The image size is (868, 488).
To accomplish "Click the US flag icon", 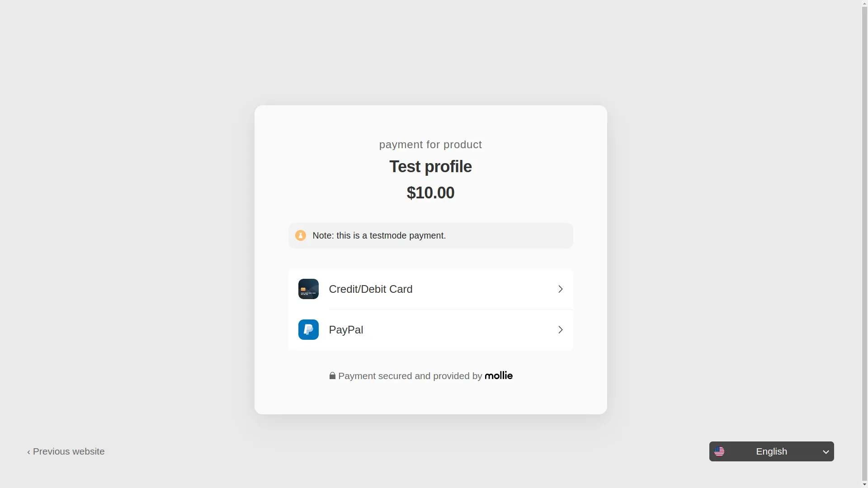I will [719, 451].
